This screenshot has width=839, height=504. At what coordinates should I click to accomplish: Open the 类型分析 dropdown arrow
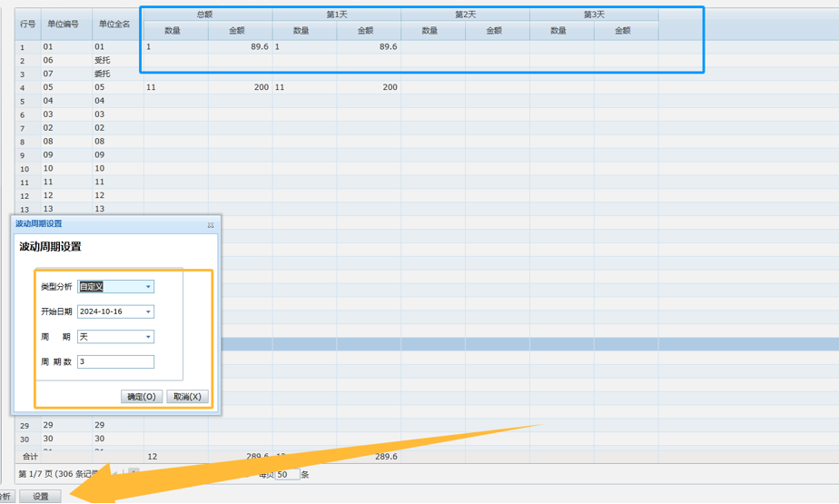pyautogui.click(x=148, y=287)
